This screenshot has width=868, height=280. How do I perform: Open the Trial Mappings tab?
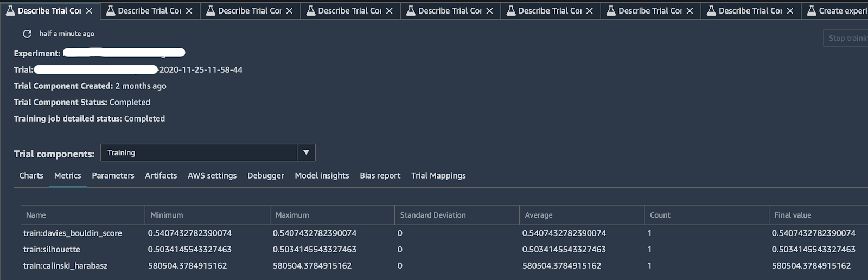click(438, 176)
